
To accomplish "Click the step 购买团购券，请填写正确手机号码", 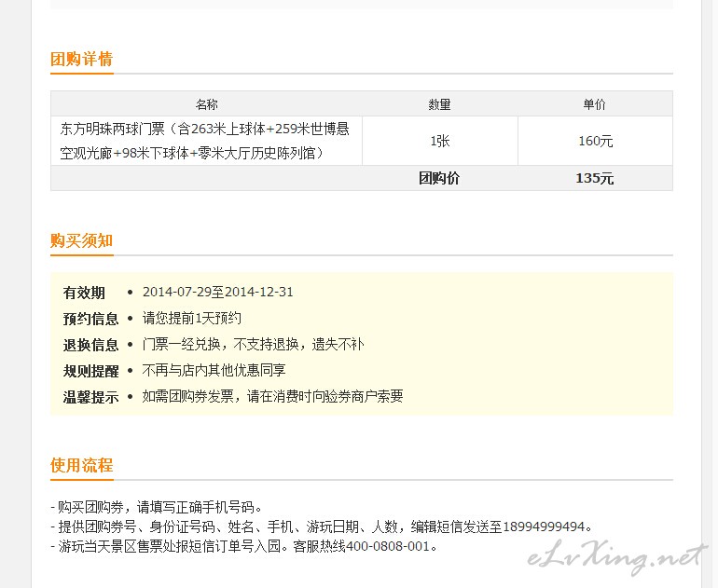I will click(157, 507).
